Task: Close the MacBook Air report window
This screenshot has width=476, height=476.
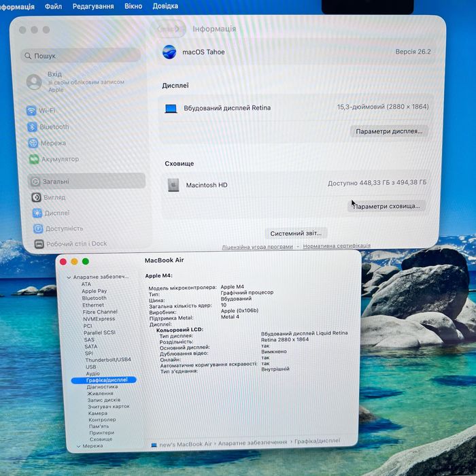Action: click(x=63, y=262)
